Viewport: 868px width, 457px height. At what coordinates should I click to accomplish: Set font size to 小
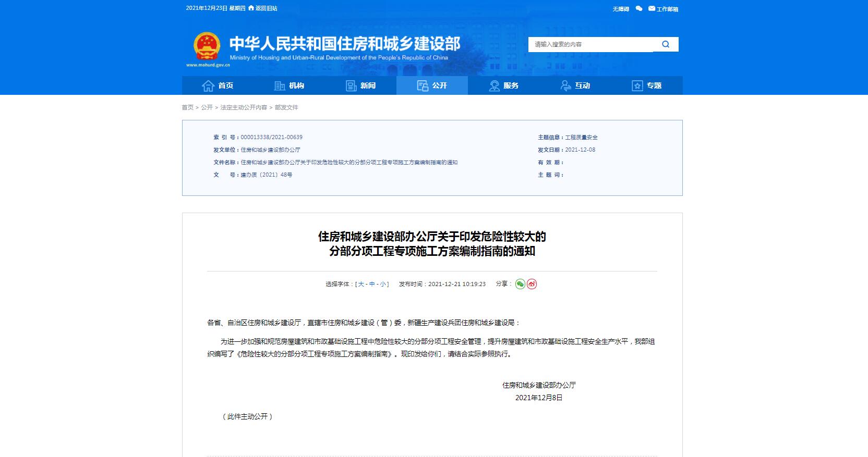click(x=383, y=284)
